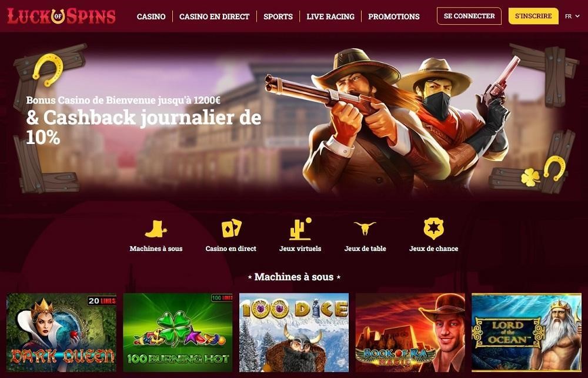Choose the bull skull Jeux de table icon
Image resolution: width=588 pixels, height=378 pixels.
[x=365, y=228]
